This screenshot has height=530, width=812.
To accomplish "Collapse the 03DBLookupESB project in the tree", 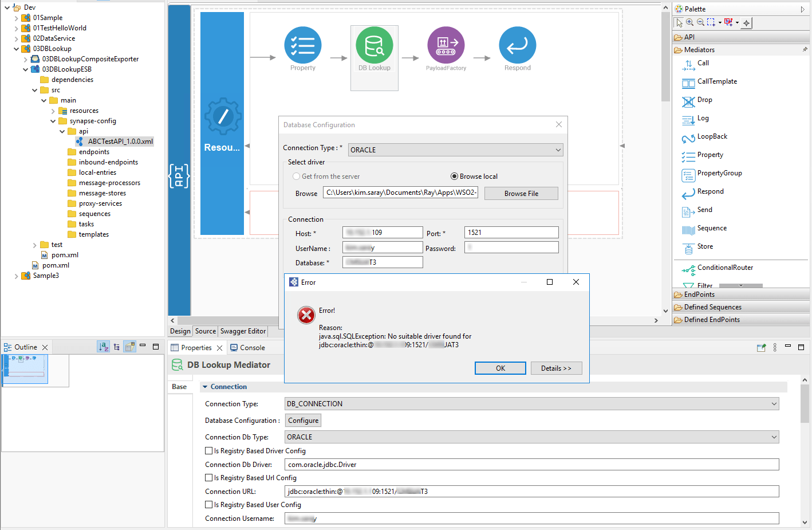I will coord(26,69).
